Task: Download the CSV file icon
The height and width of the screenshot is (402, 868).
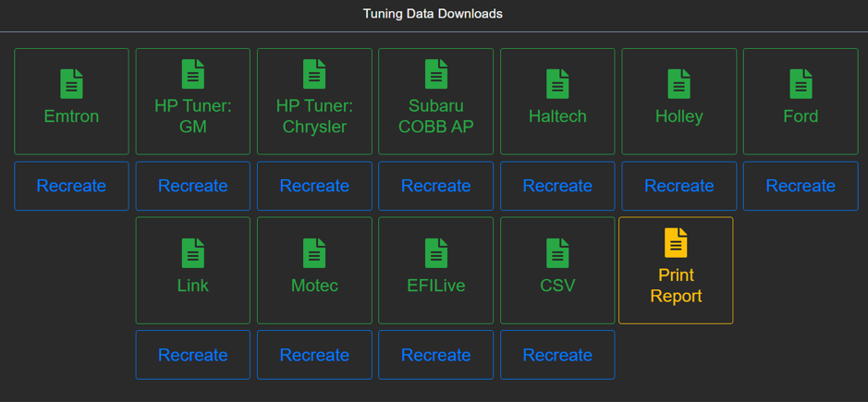Action: [x=557, y=253]
